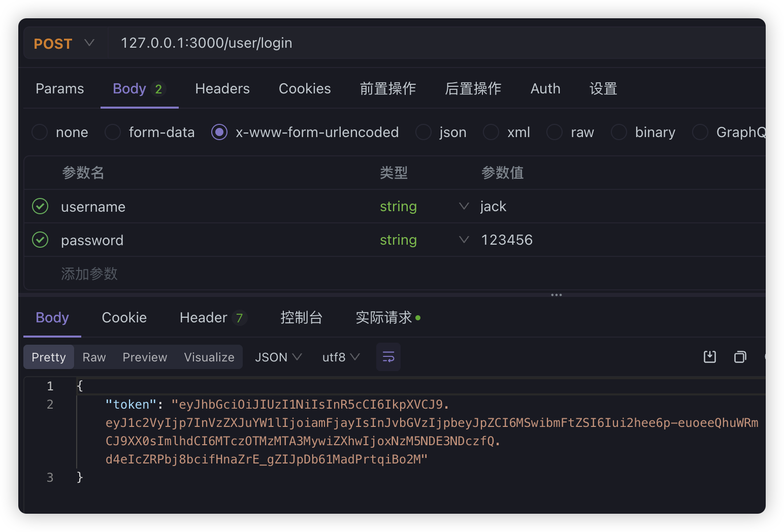Viewport: 784px width, 532px height.
Task: Switch to response Cookie tab
Action: point(124,318)
